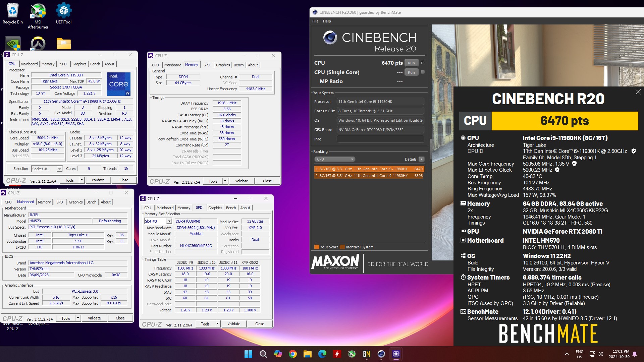Viewport: 644px width, 362px height.
Task: Open Google Chrome from the taskbar
Action: (x=293, y=354)
